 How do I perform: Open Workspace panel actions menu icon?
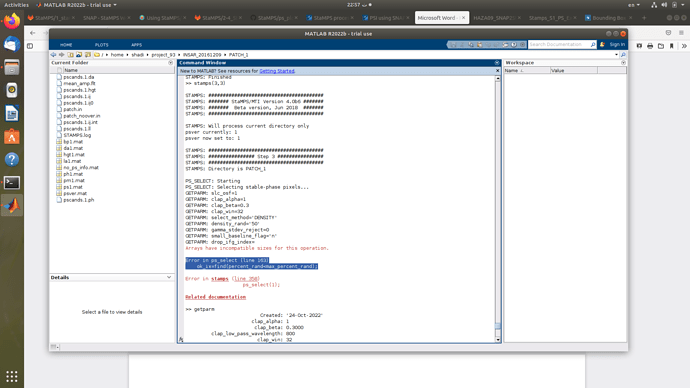(x=623, y=63)
